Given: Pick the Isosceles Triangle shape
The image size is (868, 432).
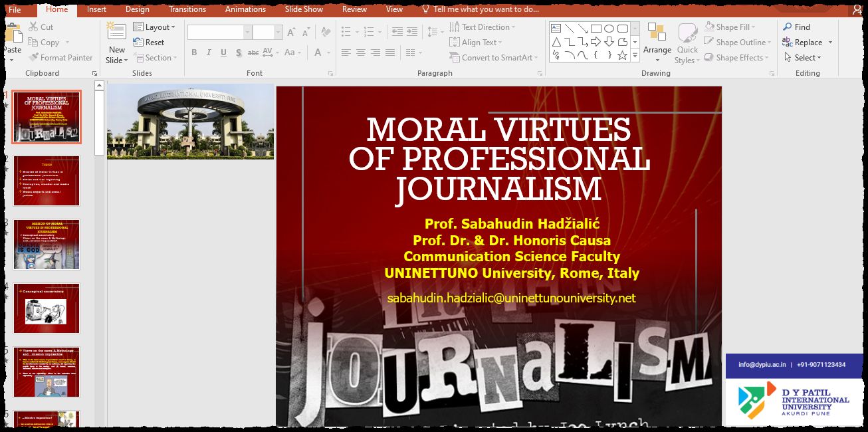Looking at the screenshot, I should tap(556, 42).
